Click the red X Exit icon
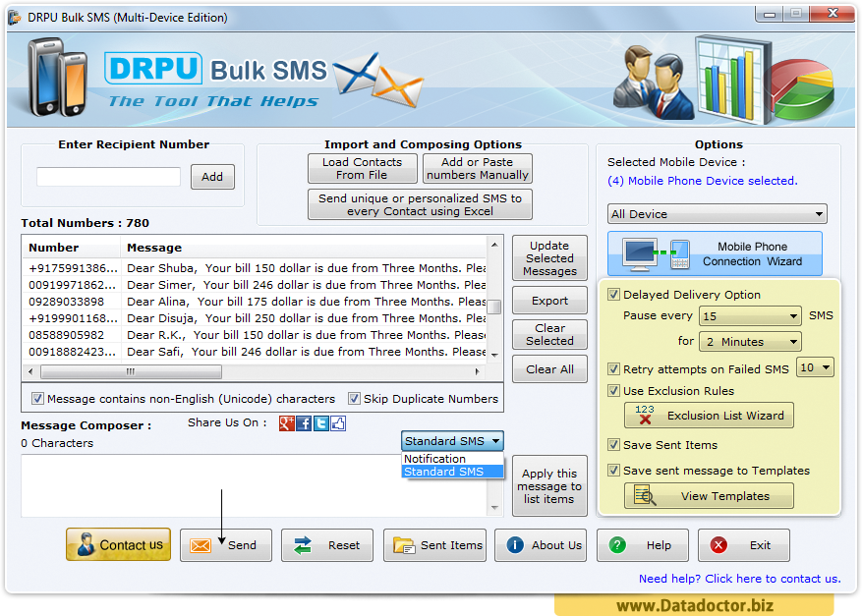862x616 pixels. pyautogui.click(x=718, y=545)
